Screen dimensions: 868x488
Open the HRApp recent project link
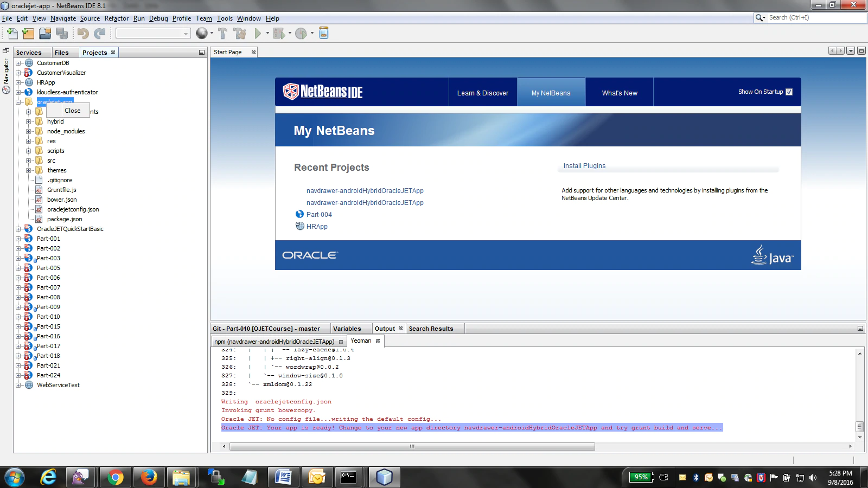pos(317,227)
